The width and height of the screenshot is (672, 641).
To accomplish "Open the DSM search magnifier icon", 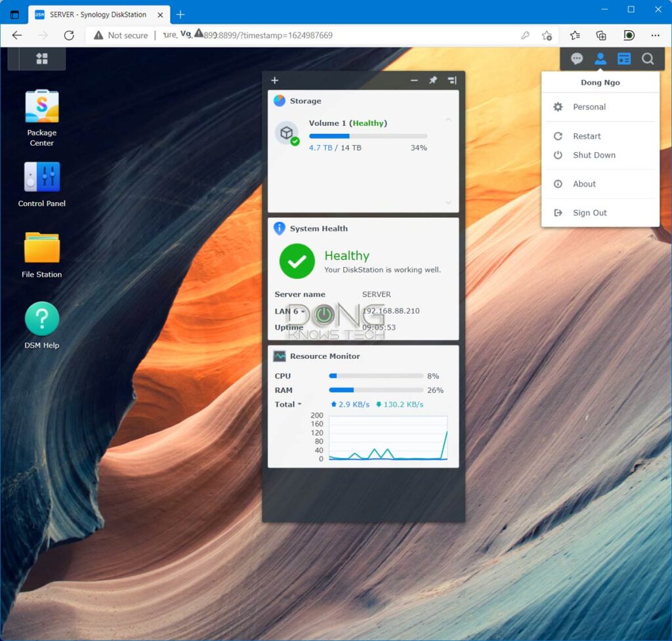I will (x=648, y=58).
